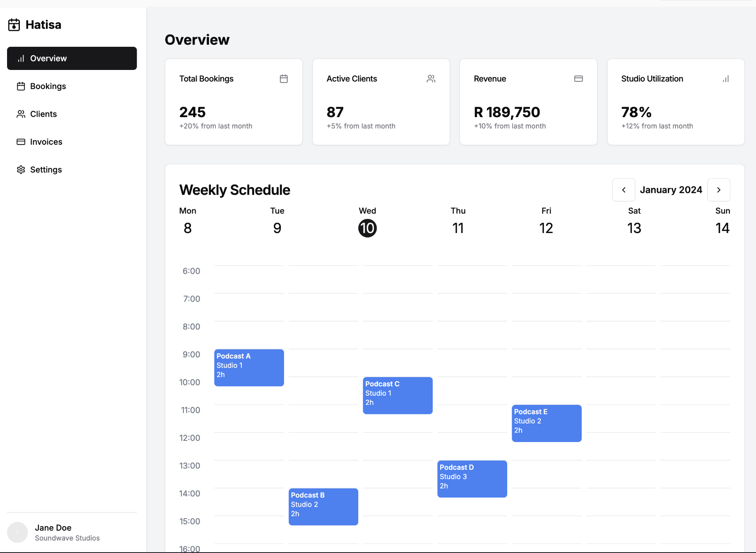Open the Invoices menu item

72,142
